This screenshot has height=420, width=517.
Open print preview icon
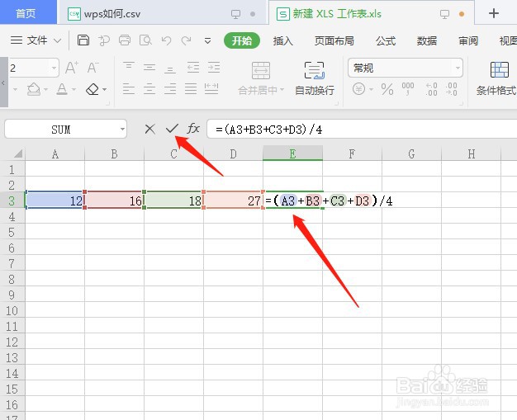tap(145, 40)
